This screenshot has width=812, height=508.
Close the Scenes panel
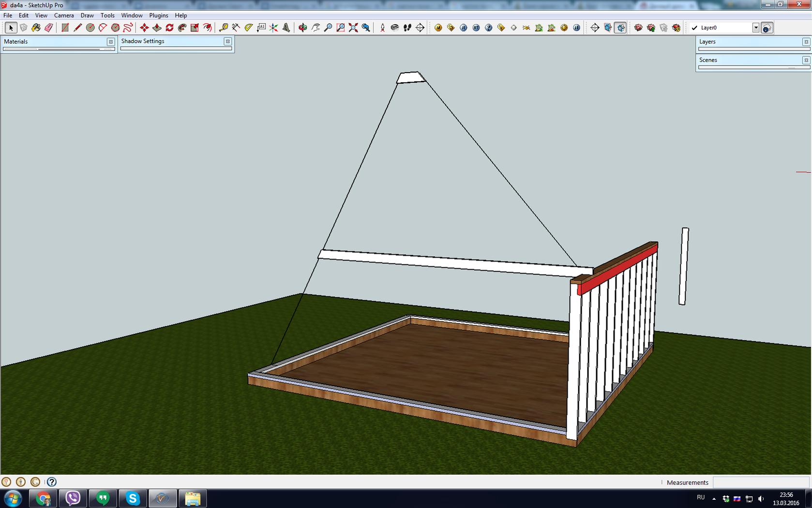coord(806,60)
